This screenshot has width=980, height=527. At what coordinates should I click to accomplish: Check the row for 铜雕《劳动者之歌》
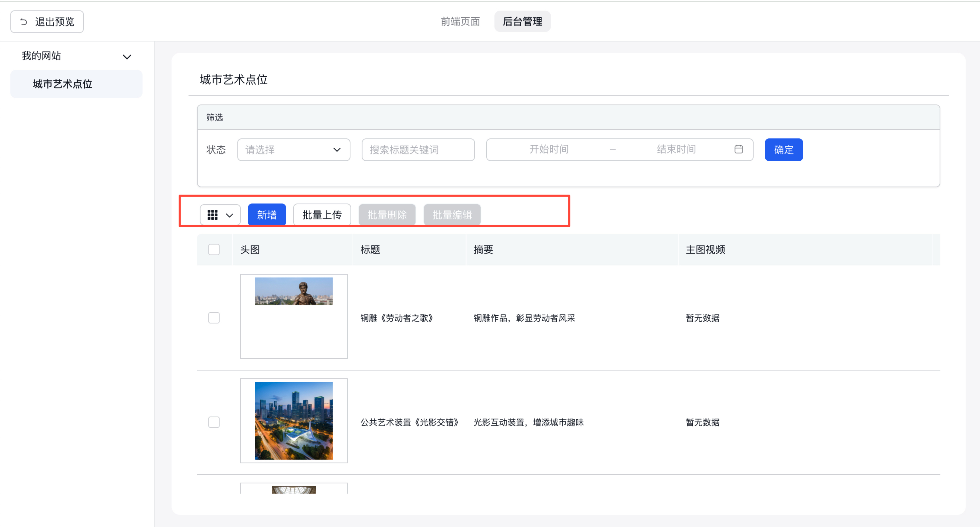pyautogui.click(x=214, y=318)
